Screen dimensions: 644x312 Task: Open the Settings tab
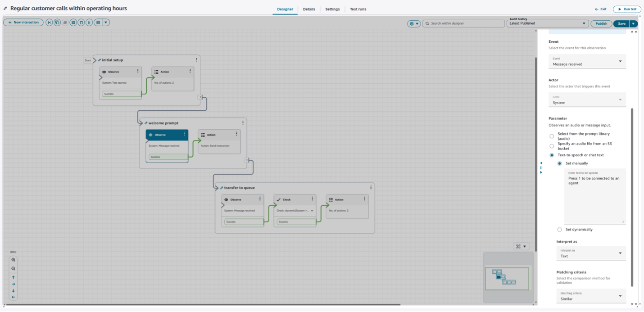coord(332,9)
